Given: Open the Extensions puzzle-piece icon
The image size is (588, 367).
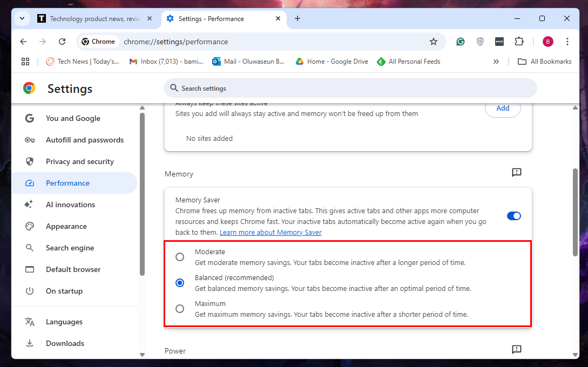Looking at the screenshot, I should [519, 42].
